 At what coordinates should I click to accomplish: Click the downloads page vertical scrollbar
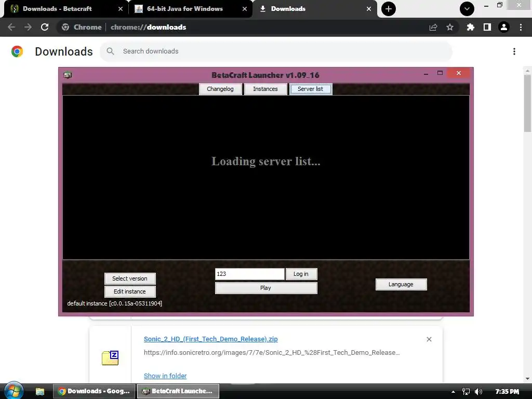527,103
